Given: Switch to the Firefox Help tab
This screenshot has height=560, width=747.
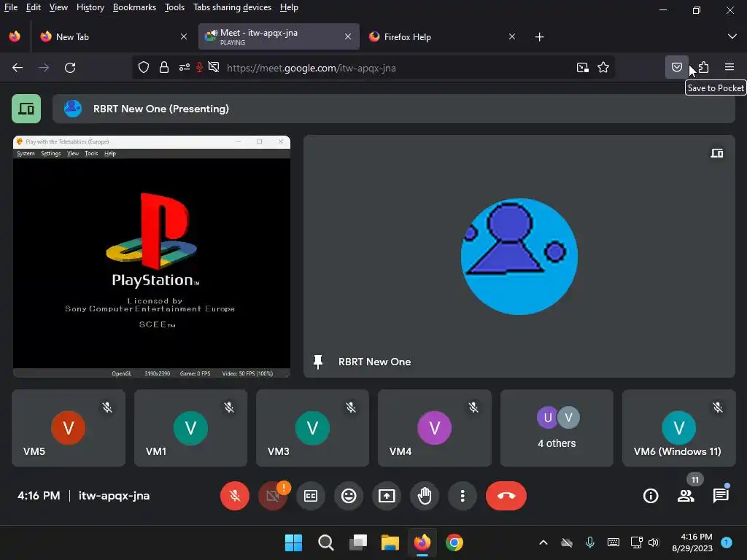Looking at the screenshot, I should tap(442, 36).
